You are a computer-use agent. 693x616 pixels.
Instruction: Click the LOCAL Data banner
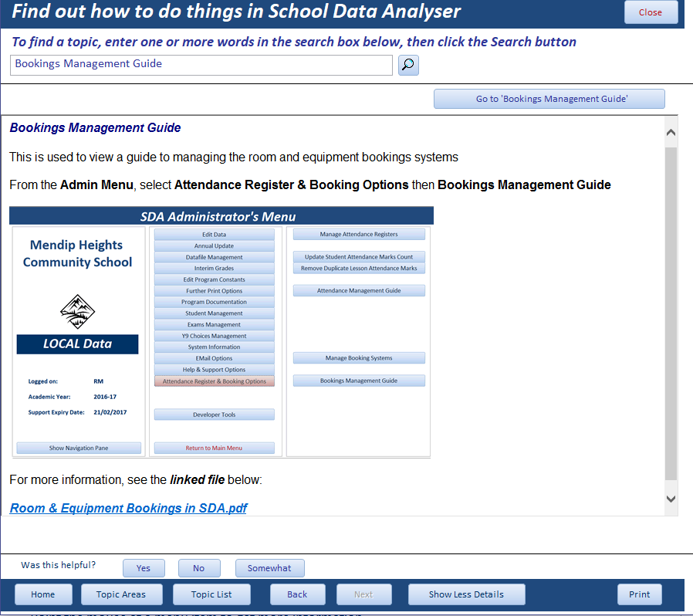pos(77,344)
